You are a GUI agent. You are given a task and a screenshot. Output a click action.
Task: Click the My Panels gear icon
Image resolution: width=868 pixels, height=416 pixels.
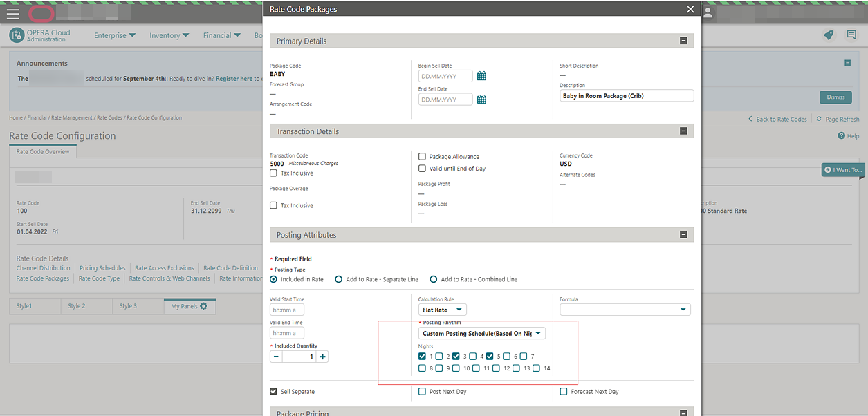203,305
